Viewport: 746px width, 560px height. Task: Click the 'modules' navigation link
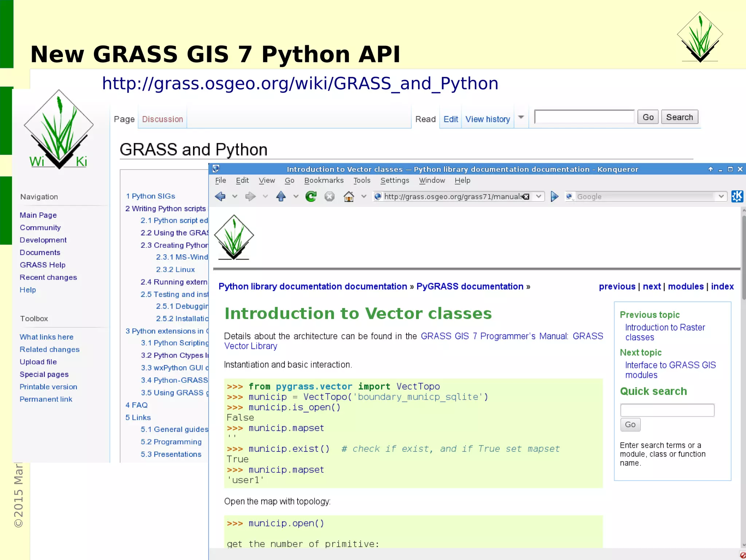[686, 286]
